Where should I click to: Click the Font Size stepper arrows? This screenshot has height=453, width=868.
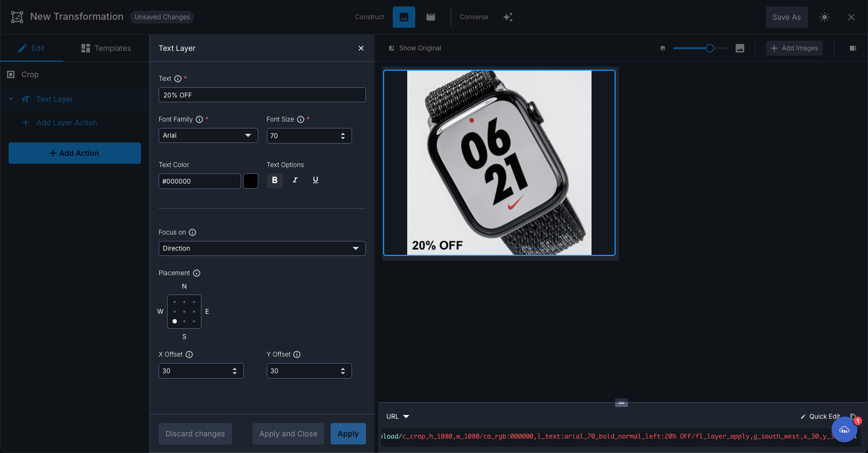[343, 136]
